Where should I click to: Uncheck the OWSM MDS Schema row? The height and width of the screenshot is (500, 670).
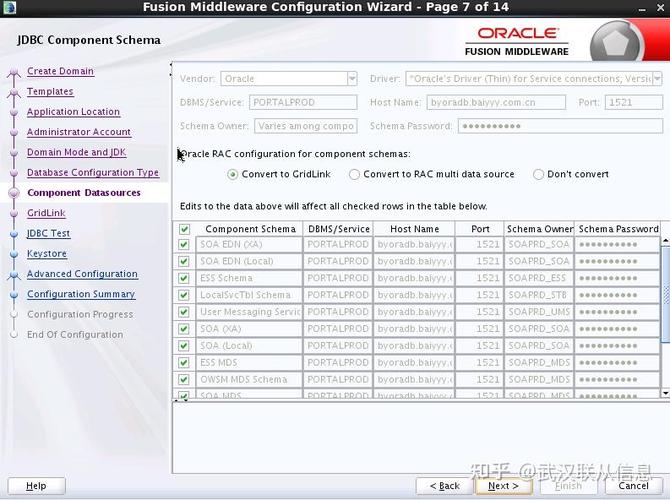[x=184, y=379]
